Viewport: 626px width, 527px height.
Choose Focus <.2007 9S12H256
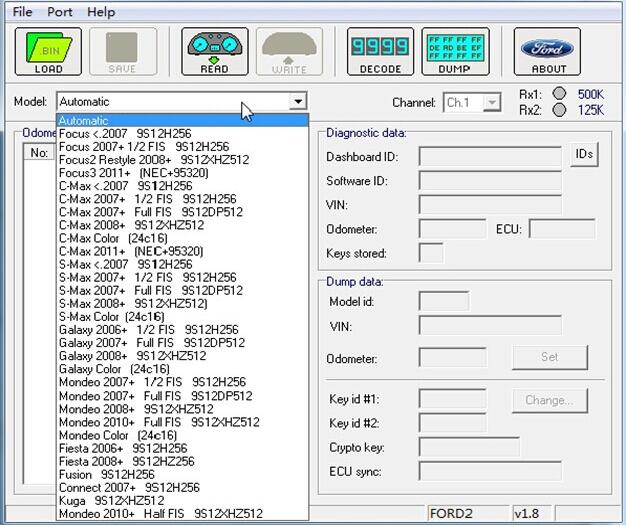[182, 133]
